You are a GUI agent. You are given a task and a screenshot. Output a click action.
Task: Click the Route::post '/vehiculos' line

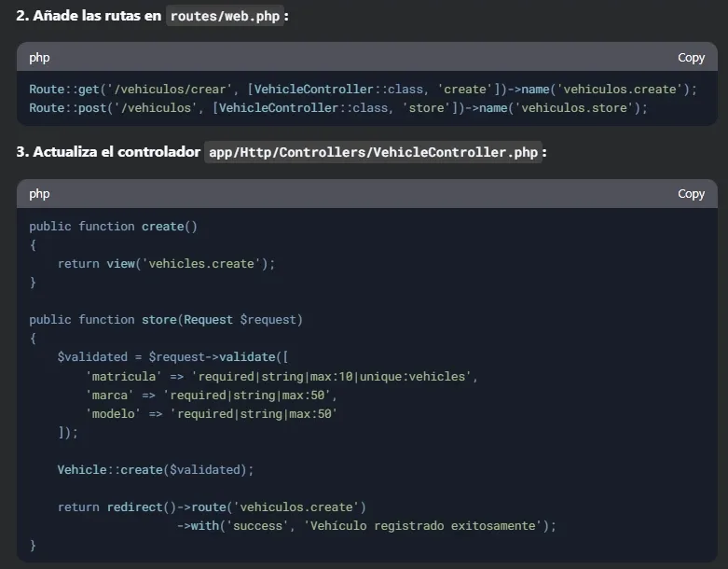(338, 108)
